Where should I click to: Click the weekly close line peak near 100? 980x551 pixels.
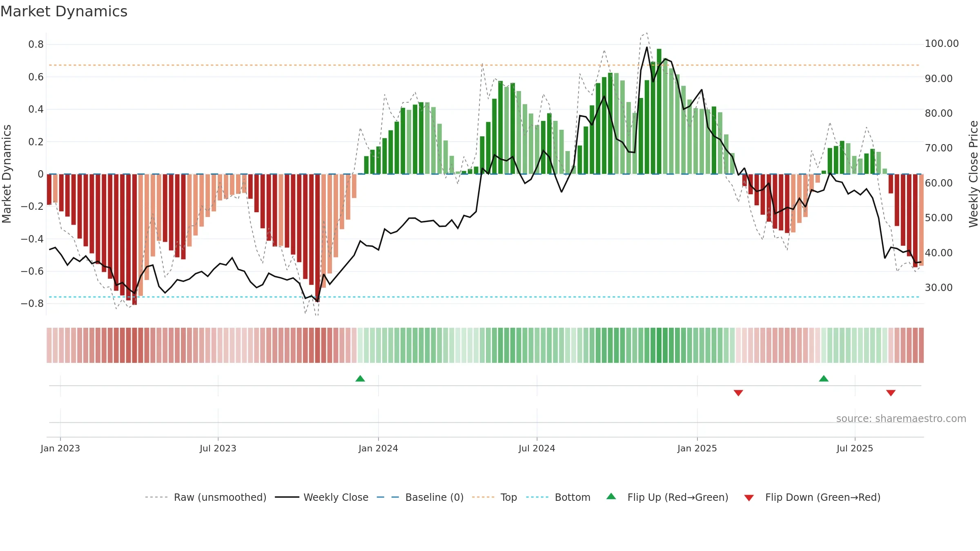click(647, 48)
